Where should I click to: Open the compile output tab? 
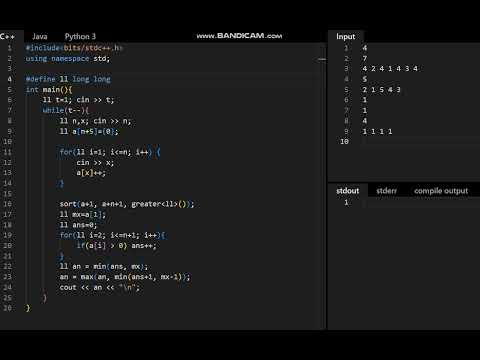[441, 191]
